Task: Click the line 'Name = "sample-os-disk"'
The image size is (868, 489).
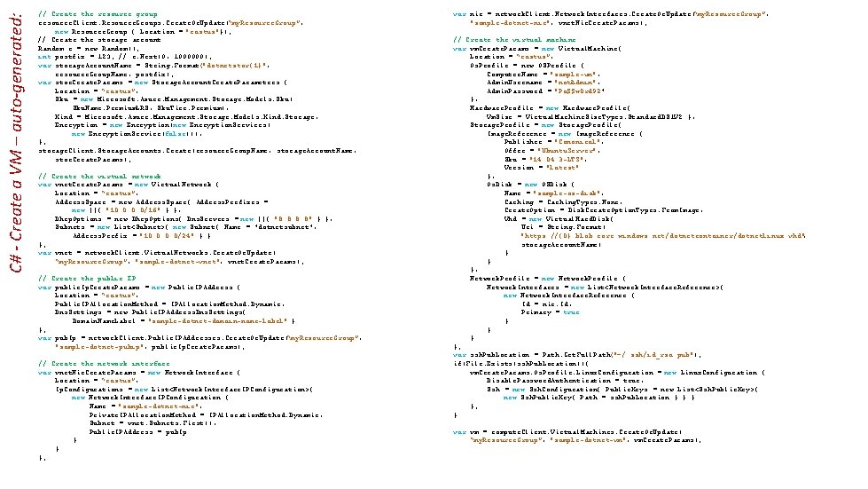Action: point(552,193)
